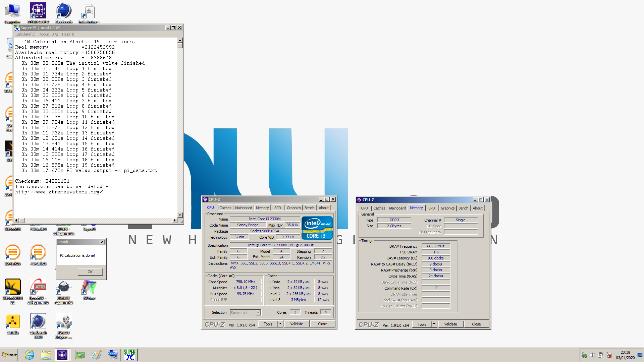
Task: Open the Paint palette taskbar icon
Action: click(96, 355)
